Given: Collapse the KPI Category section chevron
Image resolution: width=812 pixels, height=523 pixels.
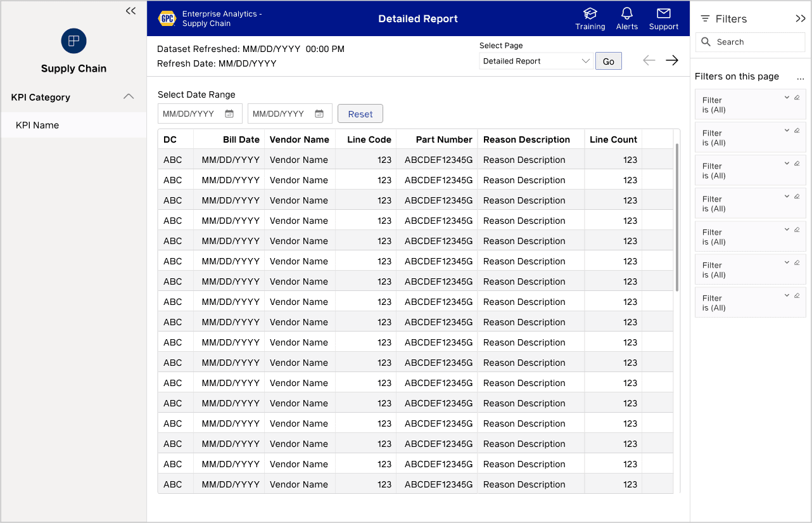Looking at the screenshot, I should [x=129, y=97].
